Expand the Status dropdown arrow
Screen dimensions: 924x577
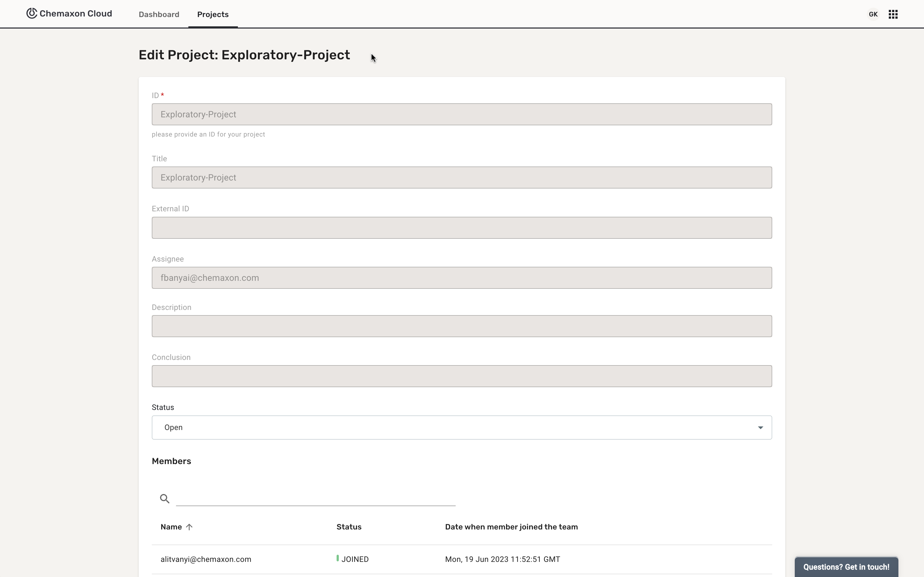click(760, 428)
